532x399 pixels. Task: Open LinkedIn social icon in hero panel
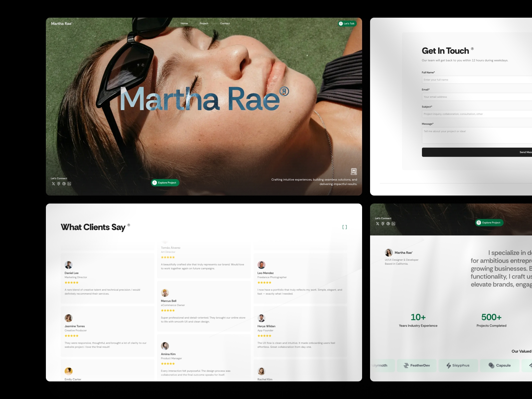(x=69, y=184)
